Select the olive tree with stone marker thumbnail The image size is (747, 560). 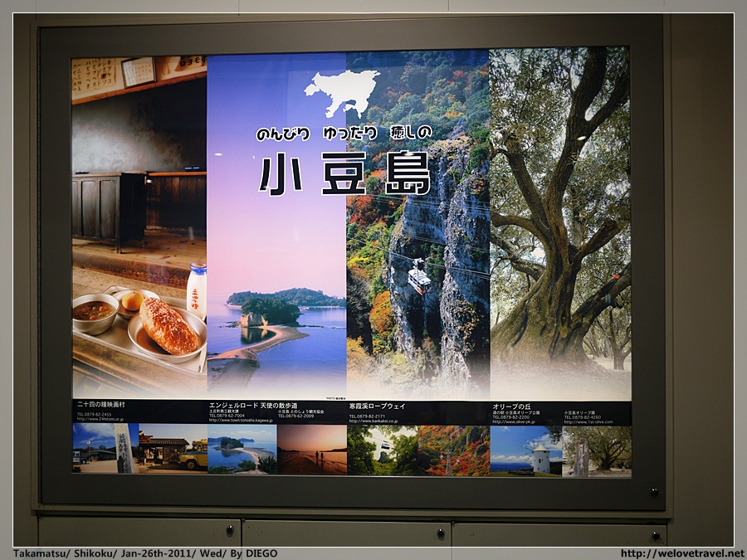[597, 451]
